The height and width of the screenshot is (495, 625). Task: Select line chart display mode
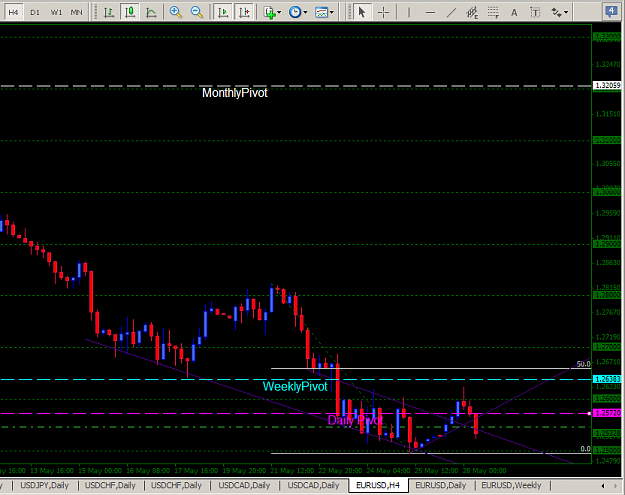coord(151,12)
